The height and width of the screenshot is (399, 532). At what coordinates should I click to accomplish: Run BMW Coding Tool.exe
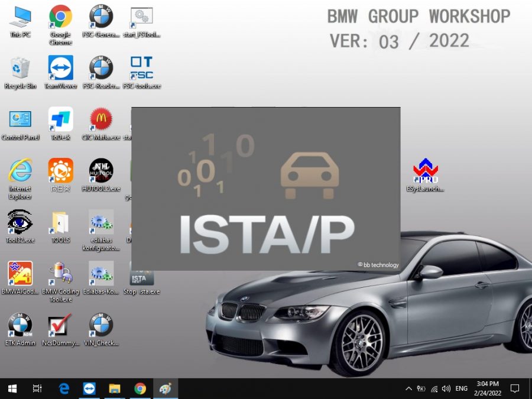tap(60, 276)
